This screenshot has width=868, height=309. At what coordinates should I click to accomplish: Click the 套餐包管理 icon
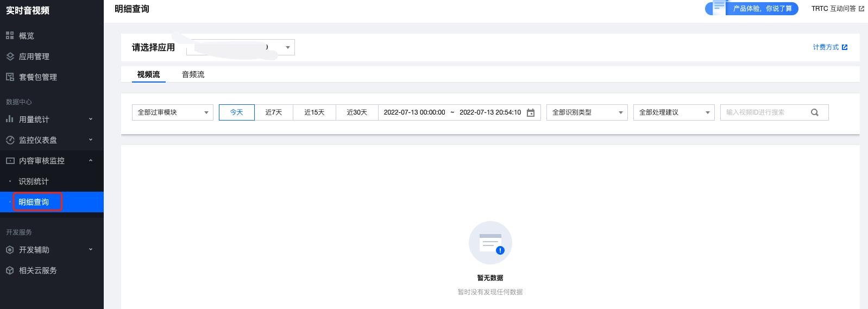[x=10, y=77]
